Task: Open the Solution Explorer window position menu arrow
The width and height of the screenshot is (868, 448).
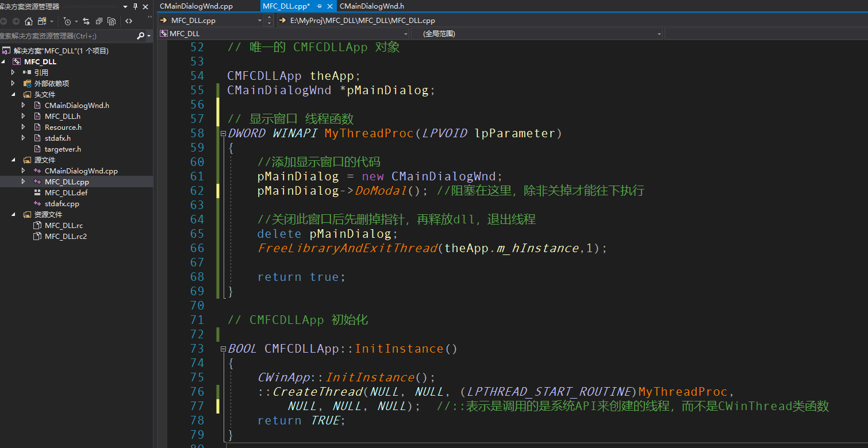Action: (125, 7)
